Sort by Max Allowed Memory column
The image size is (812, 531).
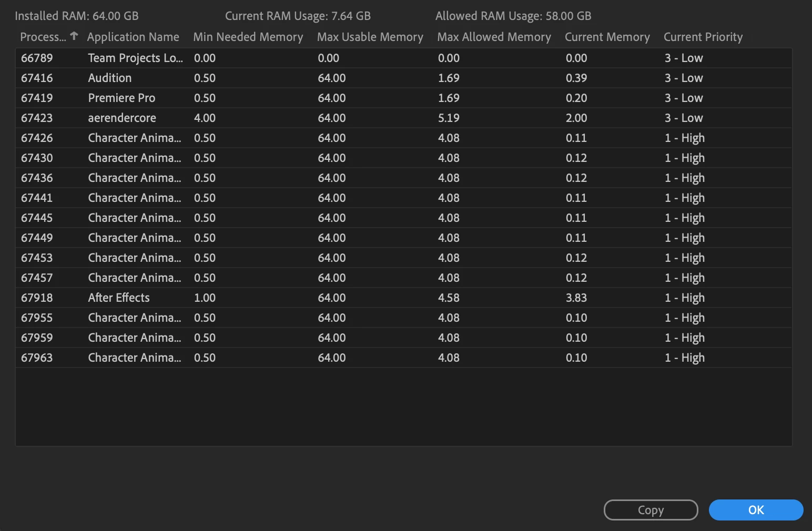tap(494, 37)
